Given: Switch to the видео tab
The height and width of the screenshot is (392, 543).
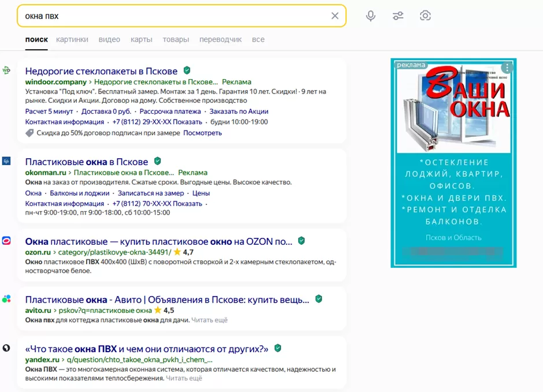Looking at the screenshot, I should [x=109, y=39].
